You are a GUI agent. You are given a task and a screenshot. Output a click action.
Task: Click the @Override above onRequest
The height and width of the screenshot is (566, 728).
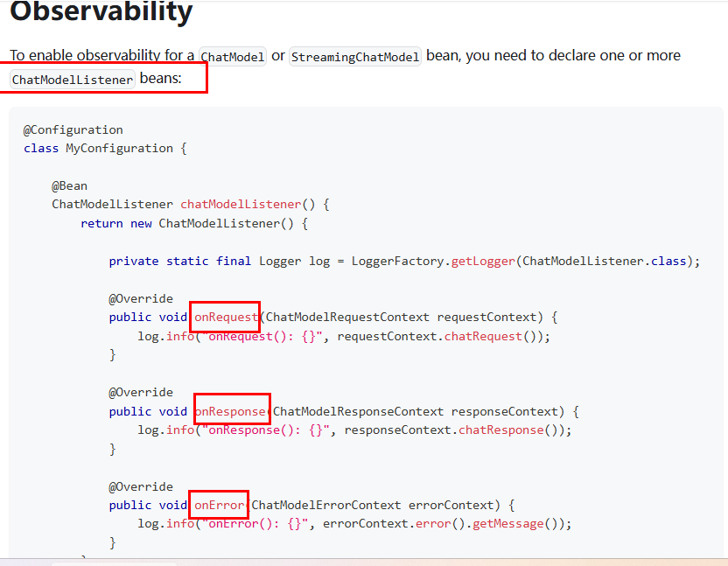click(141, 298)
